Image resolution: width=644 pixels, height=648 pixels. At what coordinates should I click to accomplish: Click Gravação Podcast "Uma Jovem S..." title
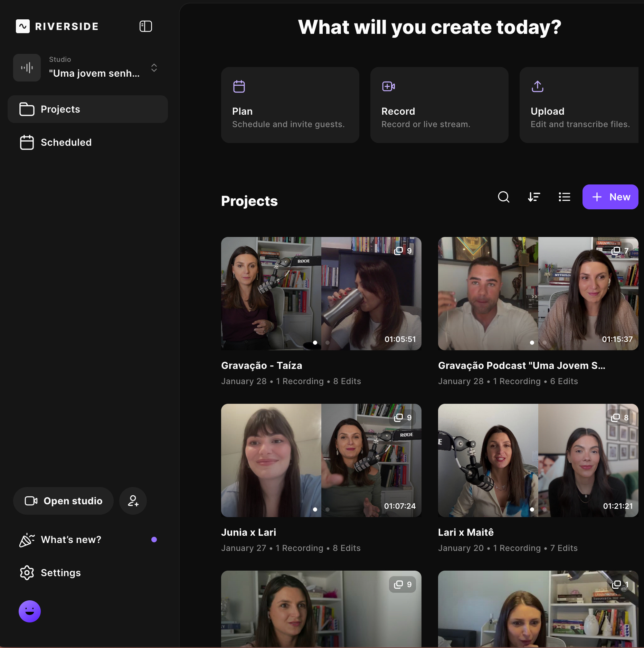coord(522,365)
